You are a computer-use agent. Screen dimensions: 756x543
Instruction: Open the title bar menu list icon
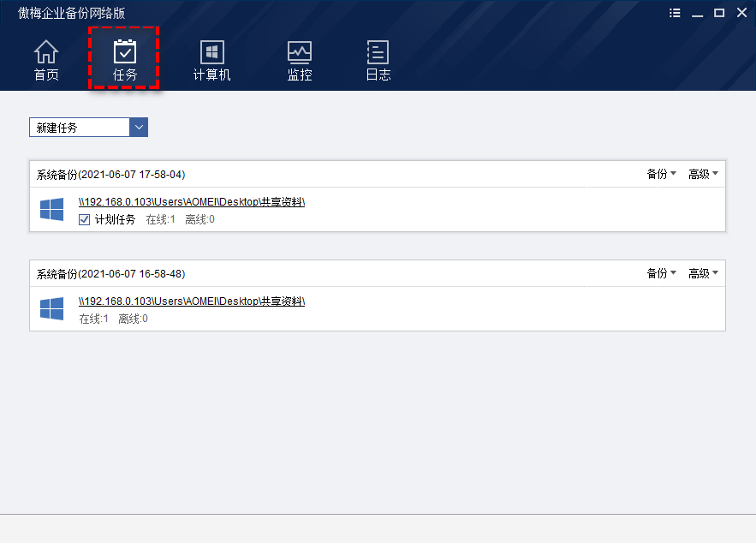[x=675, y=13]
